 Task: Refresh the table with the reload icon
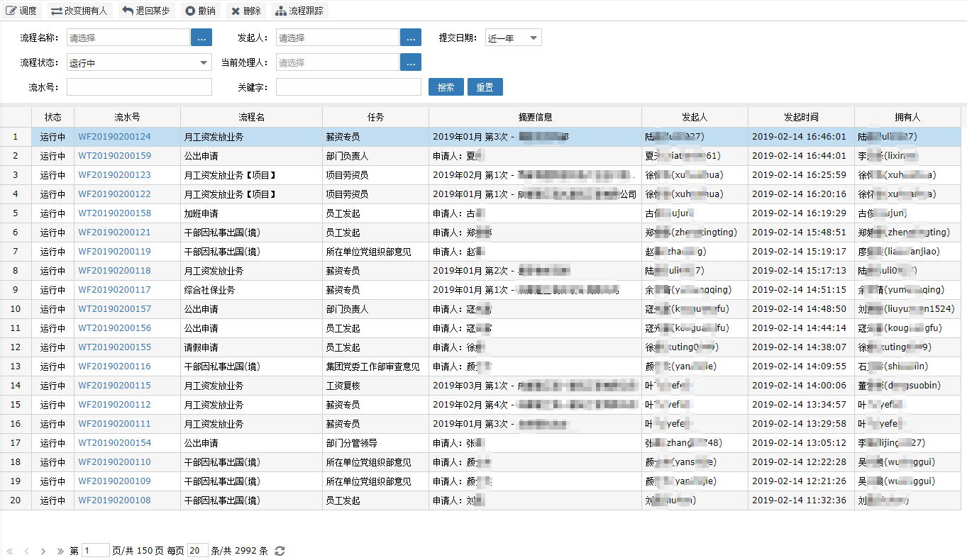tap(280, 551)
